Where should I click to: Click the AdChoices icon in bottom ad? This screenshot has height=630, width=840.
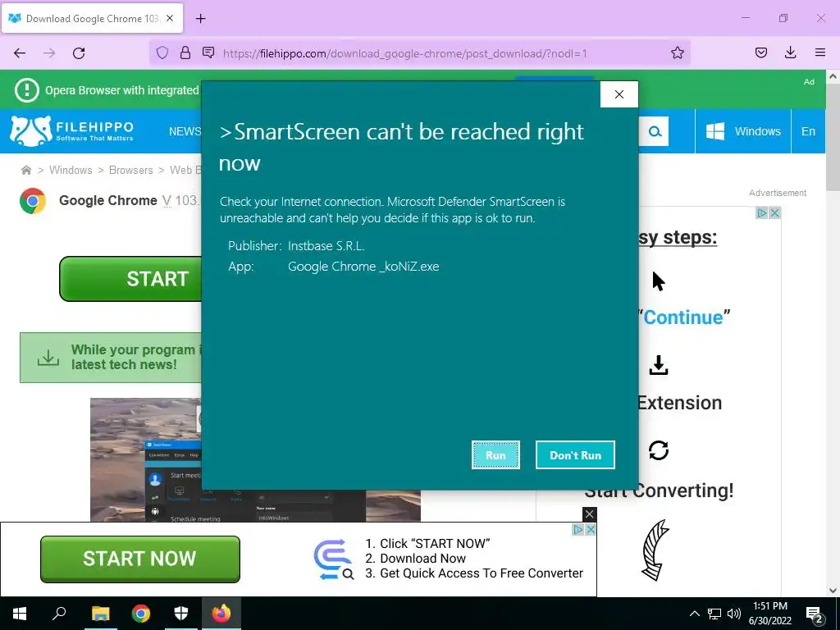[578, 530]
